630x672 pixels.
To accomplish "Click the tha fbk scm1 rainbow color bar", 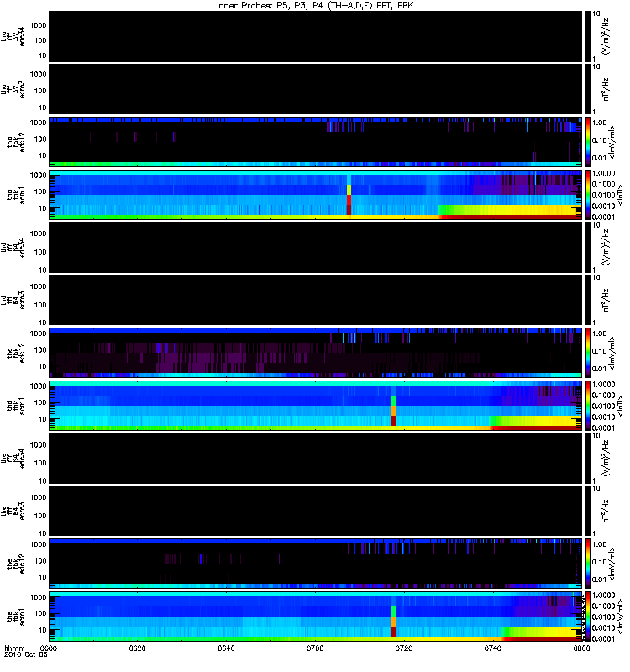I will (587, 194).
